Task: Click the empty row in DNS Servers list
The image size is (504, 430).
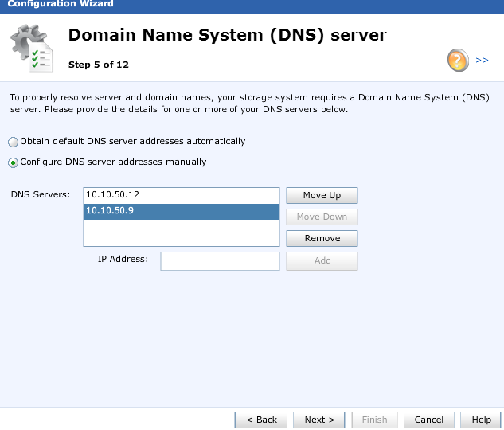Action: coord(181,233)
